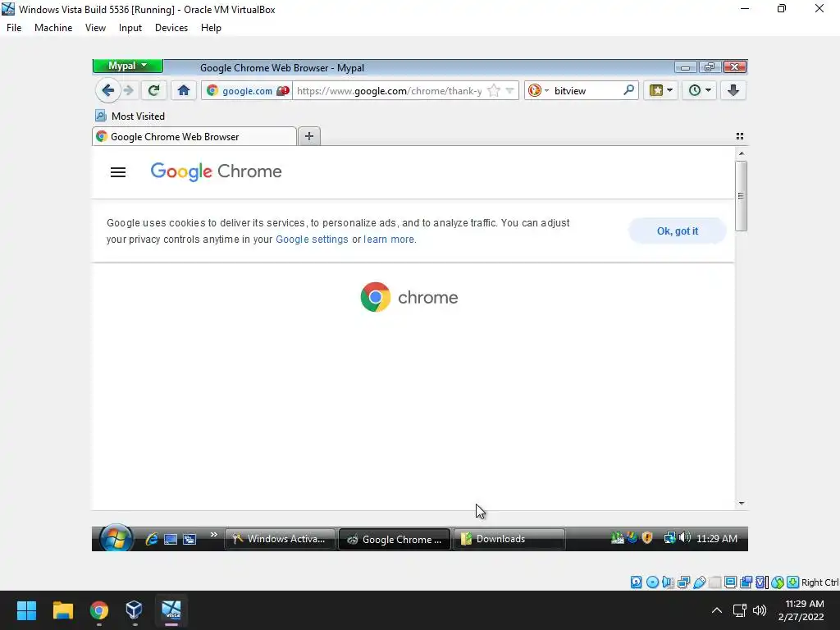This screenshot has height=630, width=840.
Task: Launch Internet Explorer from Vista quick launch
Action: click(x=152, y=539)
